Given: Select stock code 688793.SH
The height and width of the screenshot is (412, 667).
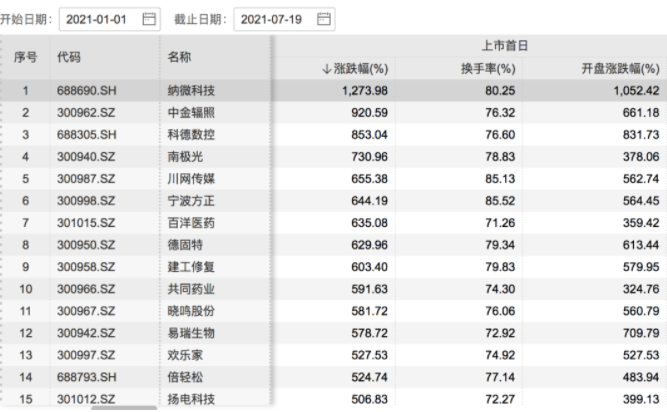Looking at the screenshot, I should [x=87, y=377].
